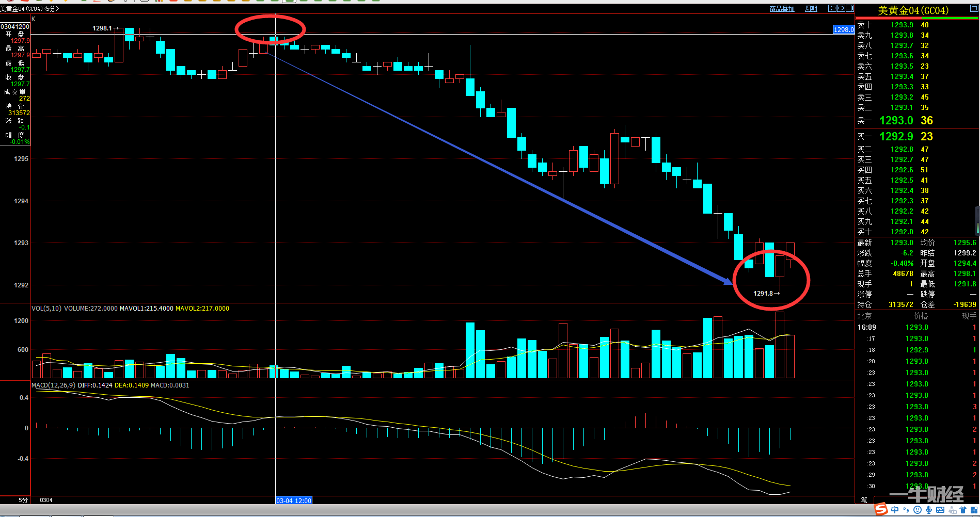Click the 5分 period label
This screenshot has width=980, height=517.
click(23, 500)
